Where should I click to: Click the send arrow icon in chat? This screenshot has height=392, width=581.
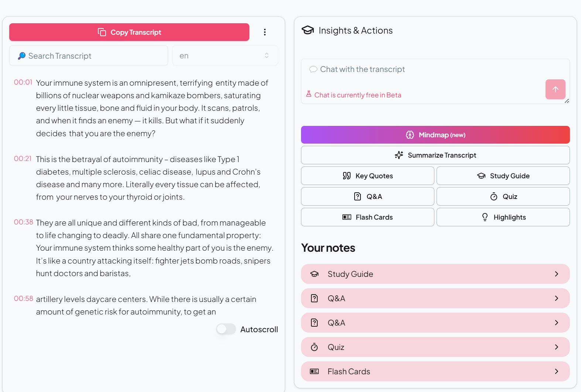[x=555, y=89]
